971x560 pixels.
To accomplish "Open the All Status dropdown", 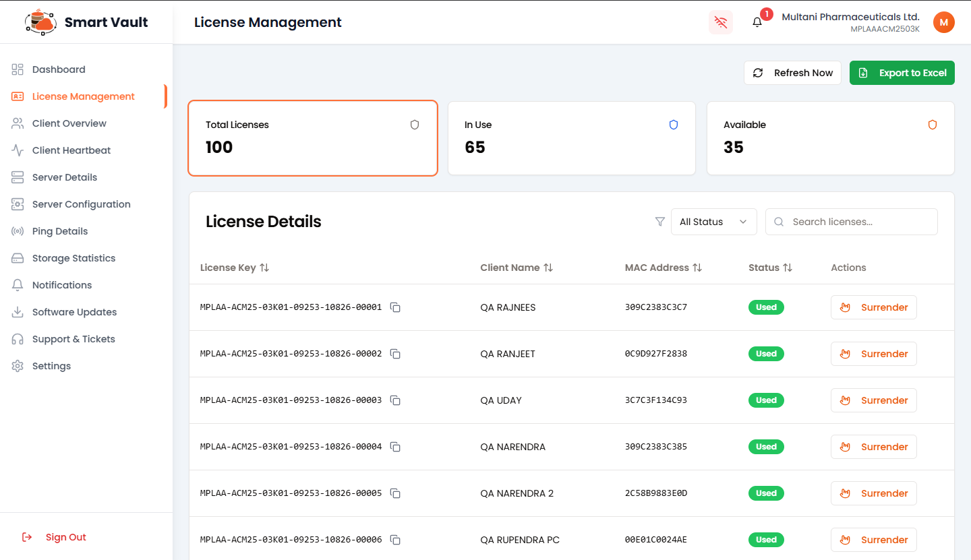I will pyautogui.click(x=713, y=222).
